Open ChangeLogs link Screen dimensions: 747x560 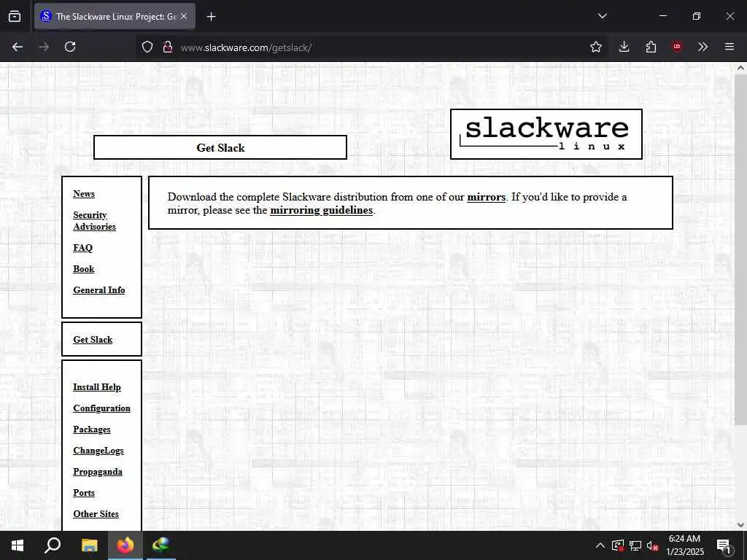pyautogui.click(x=98, y=451)
